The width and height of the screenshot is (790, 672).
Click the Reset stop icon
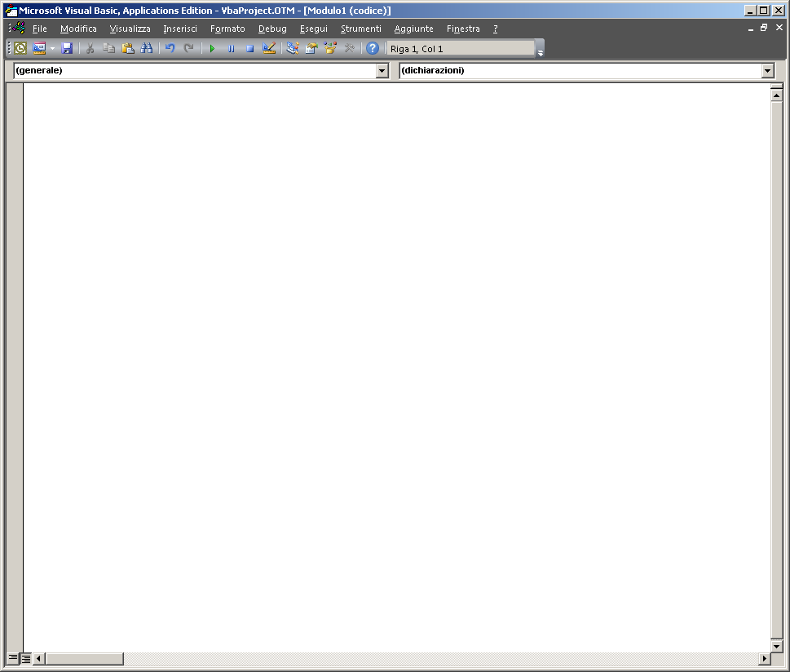(250, 48)
